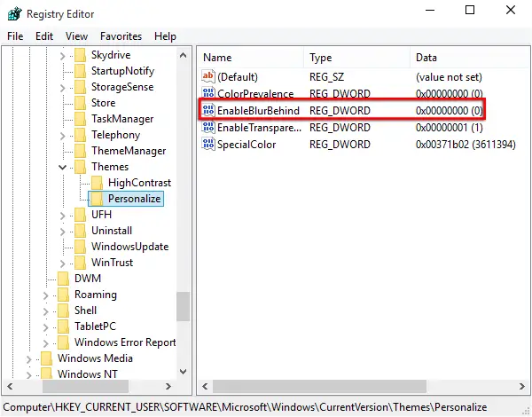This screenshot has height=417, width=532.
Task: Open the Favorites menu
Action: click(x=121, y=36)
